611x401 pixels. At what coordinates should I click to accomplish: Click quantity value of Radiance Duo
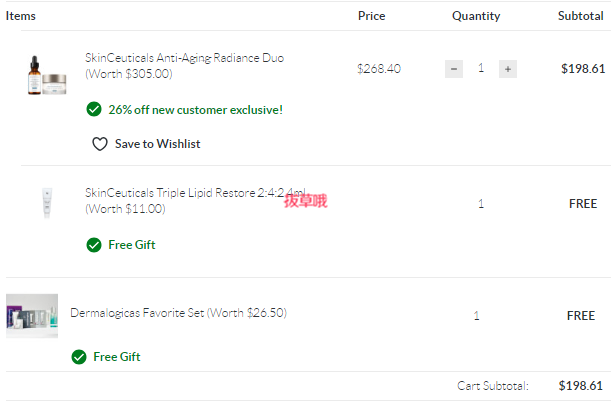(481, 68)
